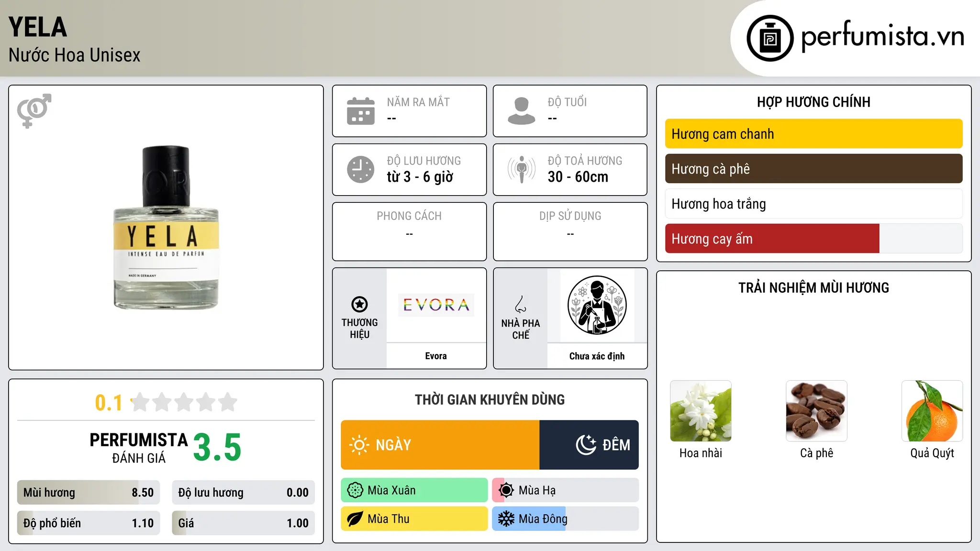The image size is (980, 551).
Task: Click the moon icon in the Đêm bar
Action: pyautogui.click(x=586, y=445)
